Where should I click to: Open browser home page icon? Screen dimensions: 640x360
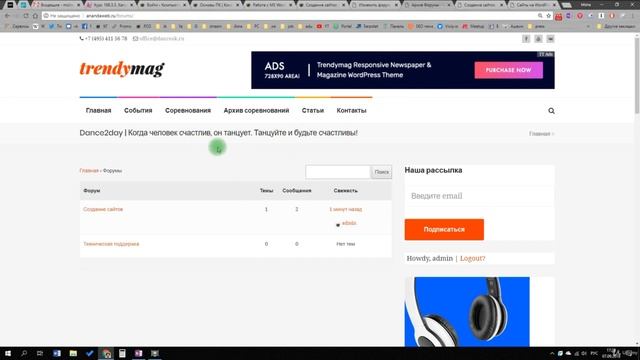[x=35, y=16]
